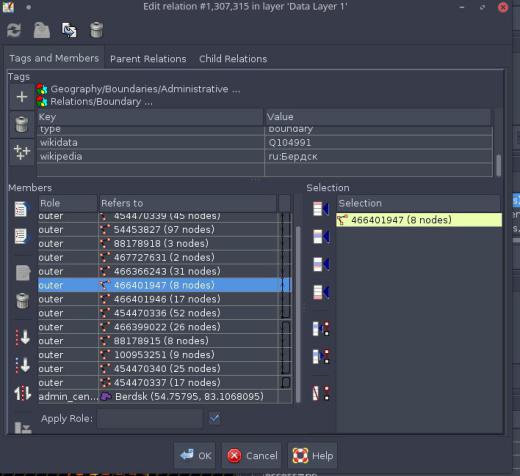Click the Apply Role input field
Image resolution: width=520 pixels, height=476 pixels.
pos(150,418)
